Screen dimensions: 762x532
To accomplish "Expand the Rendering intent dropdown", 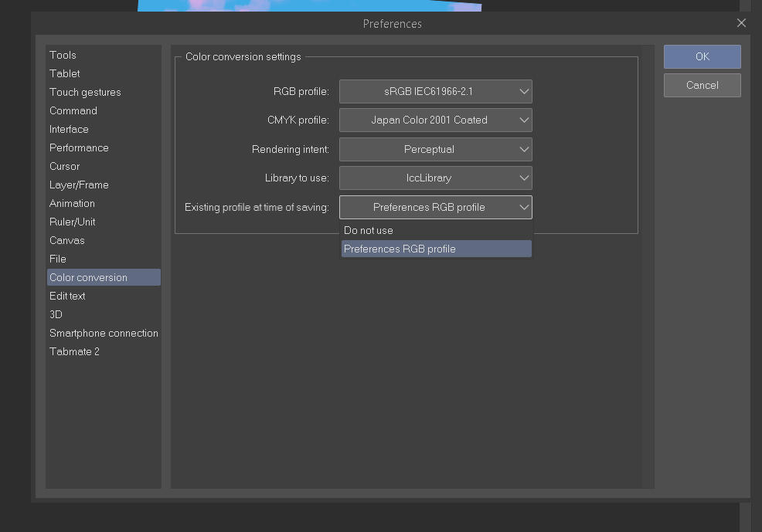I will (435, 149).
